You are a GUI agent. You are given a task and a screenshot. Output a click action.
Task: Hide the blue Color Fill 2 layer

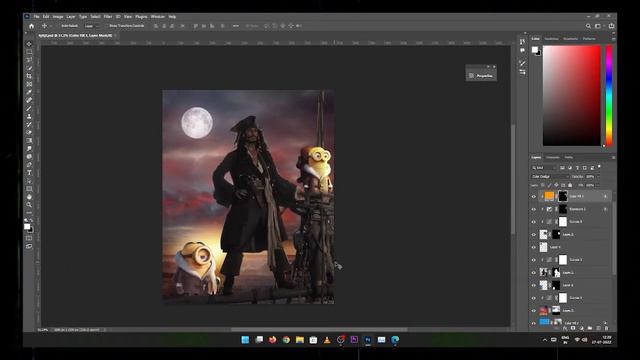coord(533,323)
